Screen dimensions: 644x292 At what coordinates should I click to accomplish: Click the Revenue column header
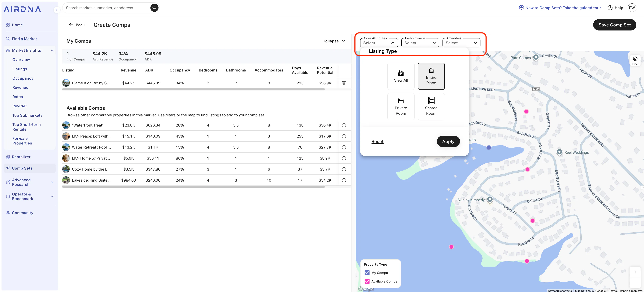pyautogui.click(x=128, y=70)
